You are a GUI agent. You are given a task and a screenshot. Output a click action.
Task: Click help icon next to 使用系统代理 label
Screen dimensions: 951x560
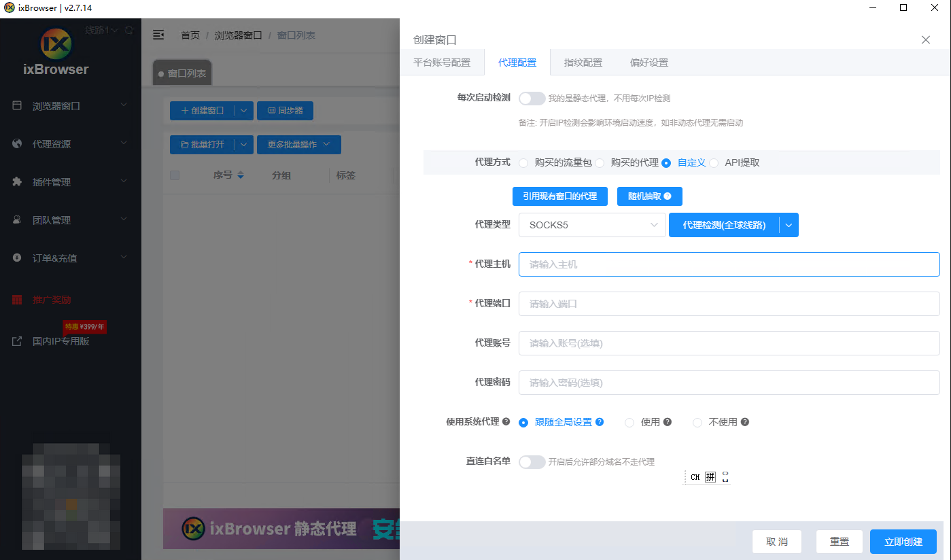pos(506,422)
